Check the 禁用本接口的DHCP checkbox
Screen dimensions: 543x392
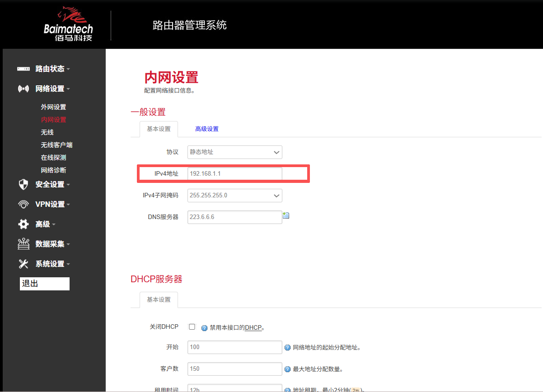pyautogui.click(x=192, y=326)
